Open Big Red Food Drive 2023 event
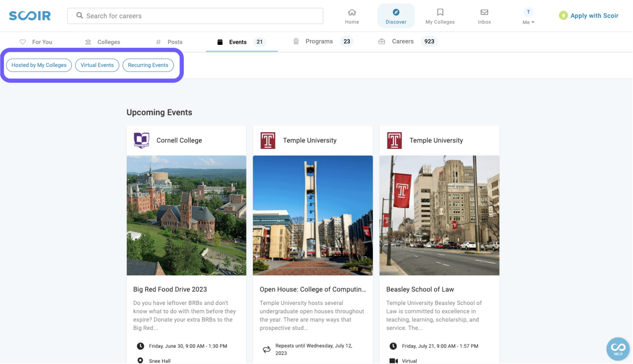 (170, 289)
